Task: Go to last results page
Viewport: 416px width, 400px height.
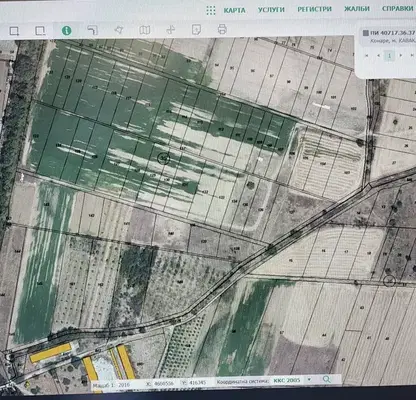Action: 412,55
